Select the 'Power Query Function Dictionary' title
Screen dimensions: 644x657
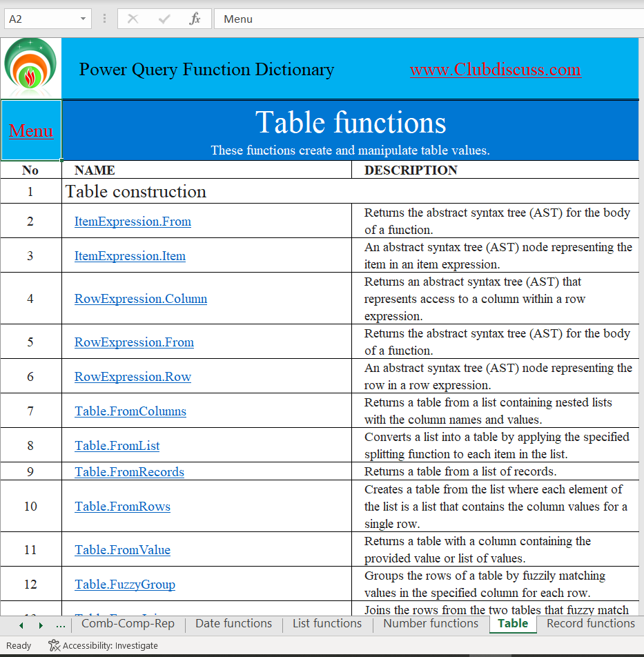206,69
